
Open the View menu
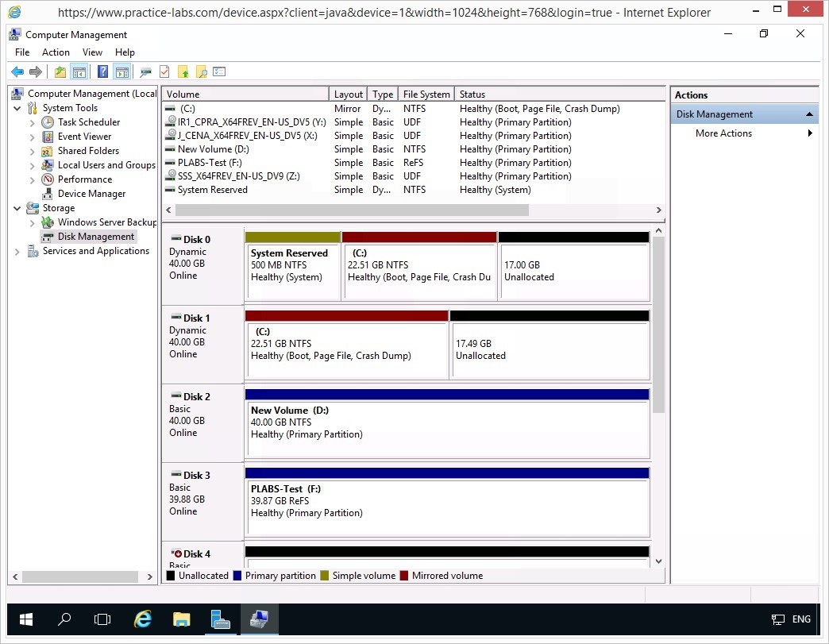coord(92,52)
